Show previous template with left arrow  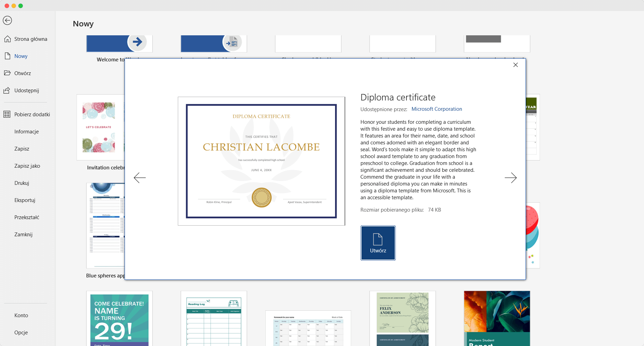point(140,178)
